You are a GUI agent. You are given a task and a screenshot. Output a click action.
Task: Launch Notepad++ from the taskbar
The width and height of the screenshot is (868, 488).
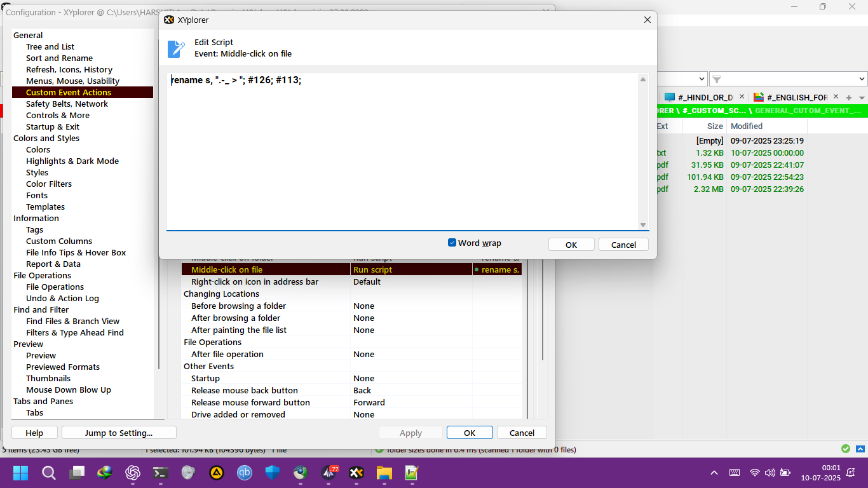(412, 473)
